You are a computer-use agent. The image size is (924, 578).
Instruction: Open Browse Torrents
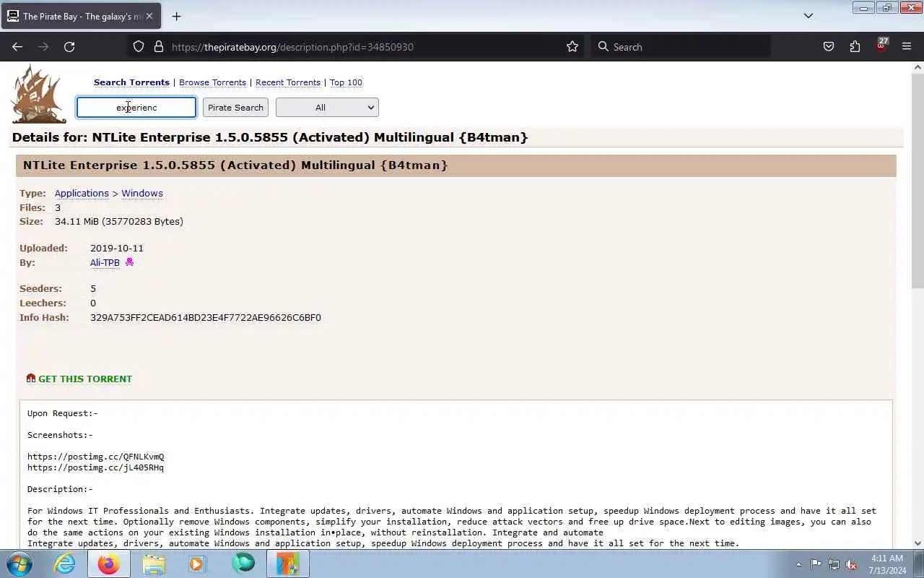coord(212,82)
